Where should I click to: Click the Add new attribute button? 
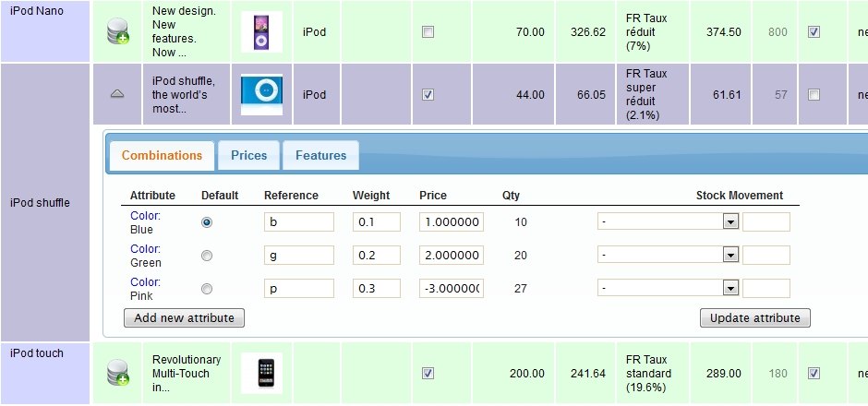(184, 318)
